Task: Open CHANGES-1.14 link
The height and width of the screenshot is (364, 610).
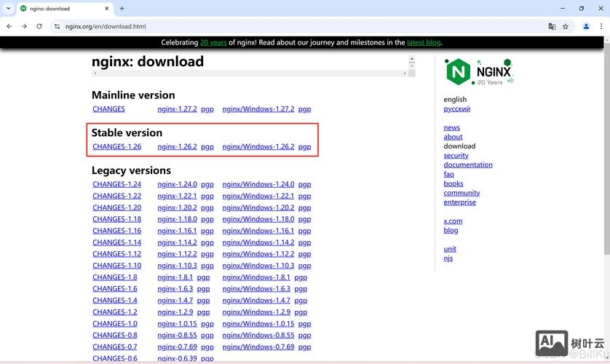Action: [x=116, y=242]
